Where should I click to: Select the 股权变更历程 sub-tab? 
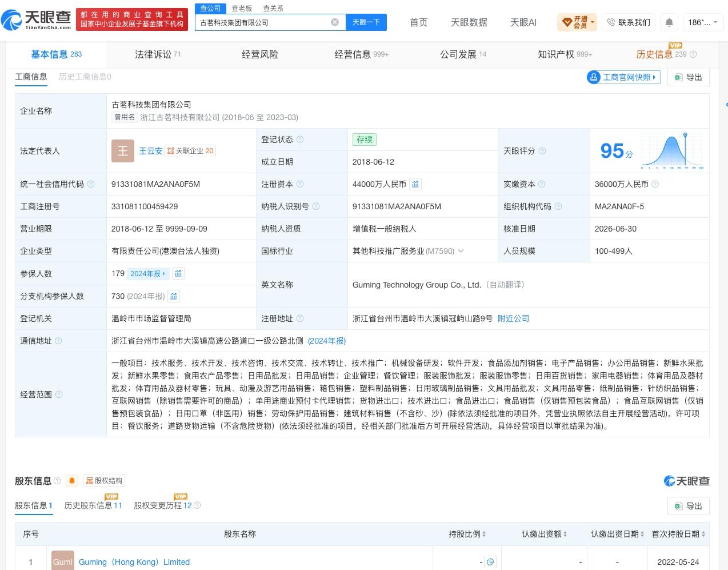163,505
